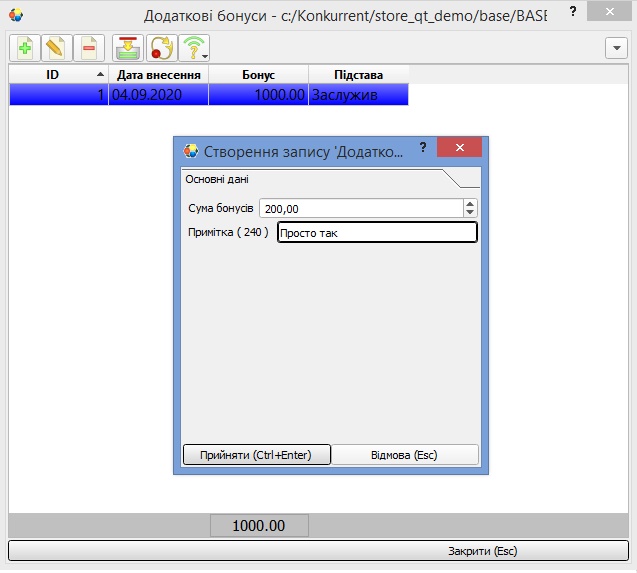This screenshot has width=637, height=573.
Task: Click the Дата внесення column header
Action: tap(158, 75)
